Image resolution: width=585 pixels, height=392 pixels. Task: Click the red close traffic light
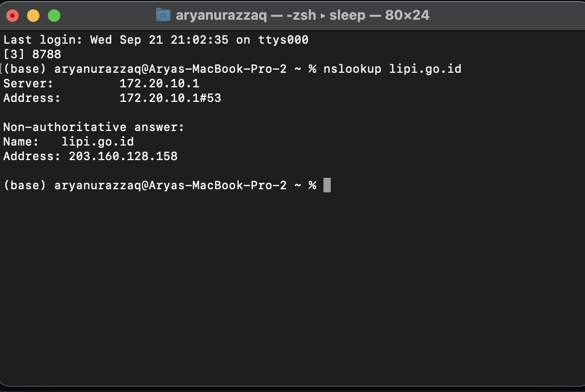point(13,16)
